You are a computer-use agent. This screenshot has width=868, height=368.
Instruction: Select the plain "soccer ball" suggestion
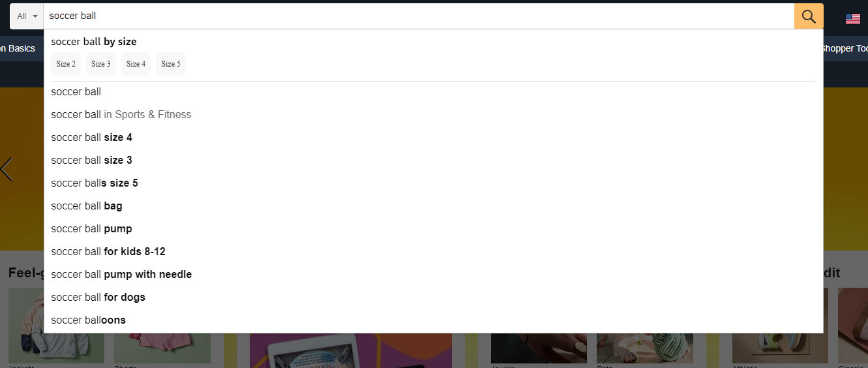click(x=434, y=92)
